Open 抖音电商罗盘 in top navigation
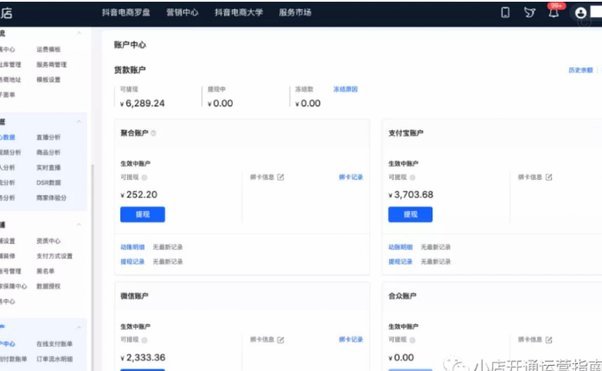Image resolution: width=602 pixels, height=371 pixels. (126, 12)
